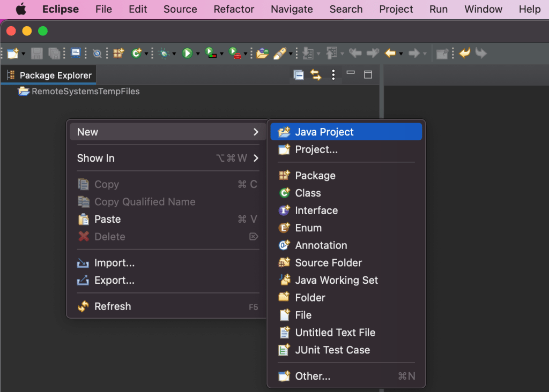The image size is (549, 392).
Task: Open the Debug dropdown arrow
Action: 174,54
